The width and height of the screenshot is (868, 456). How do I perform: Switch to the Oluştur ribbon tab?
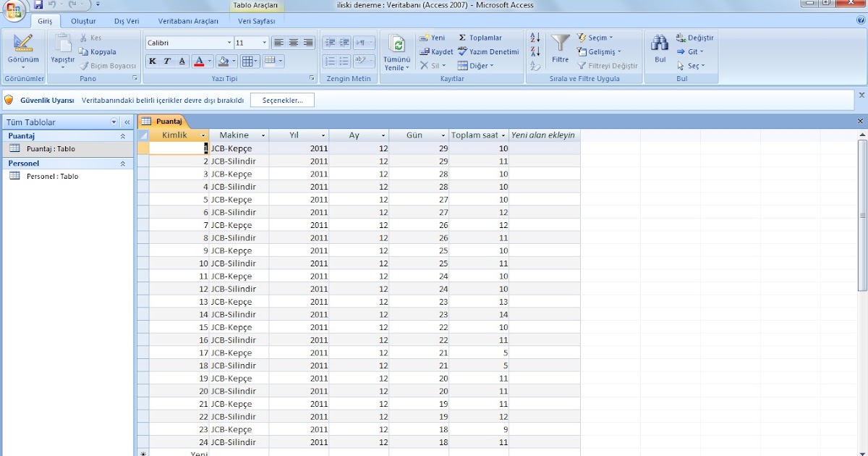83,21
